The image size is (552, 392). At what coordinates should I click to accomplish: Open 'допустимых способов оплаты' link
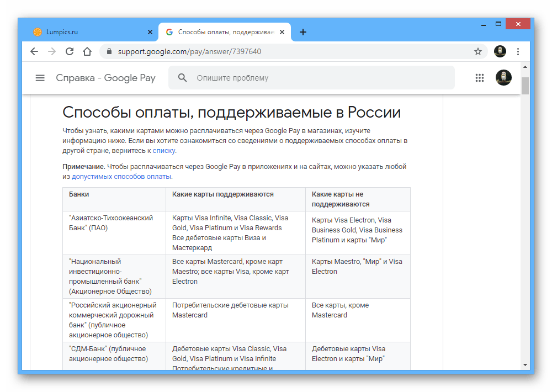click(121, 177)
